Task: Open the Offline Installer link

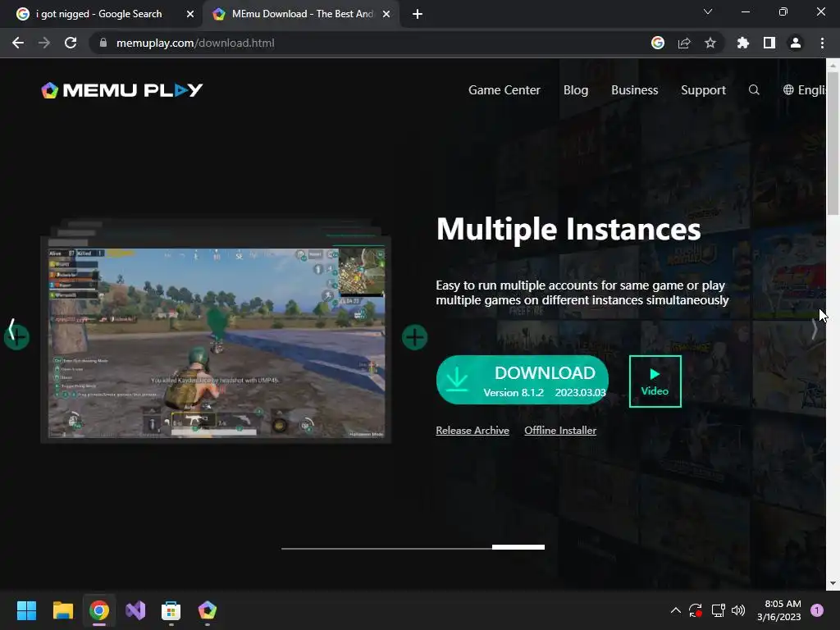Action: click(x=560, y=430)
